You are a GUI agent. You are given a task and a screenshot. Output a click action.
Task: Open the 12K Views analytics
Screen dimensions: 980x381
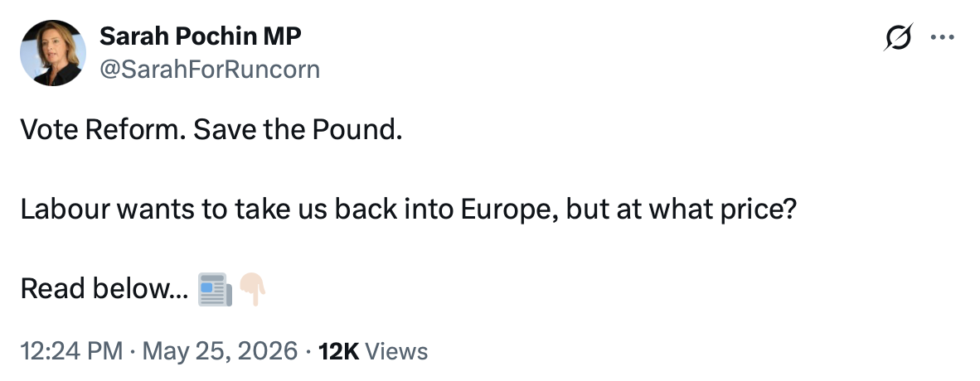tap(373, 351)
